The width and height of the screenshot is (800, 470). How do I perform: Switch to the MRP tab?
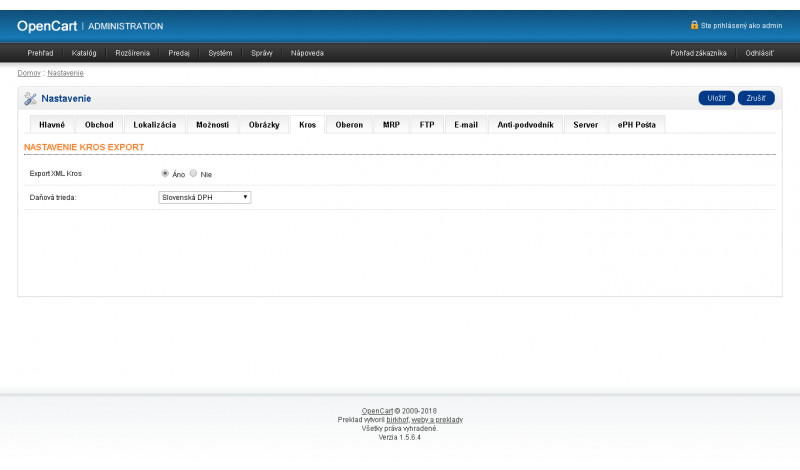[391, 125]
